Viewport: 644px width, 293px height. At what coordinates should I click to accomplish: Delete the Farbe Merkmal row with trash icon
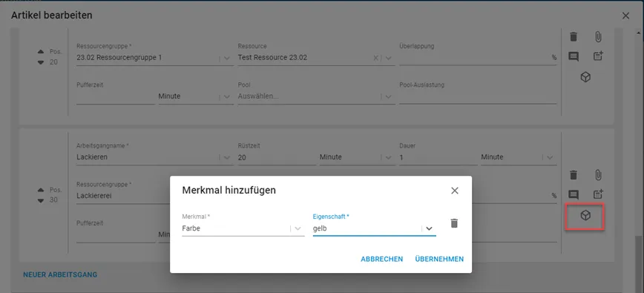(x=454, y=224)
